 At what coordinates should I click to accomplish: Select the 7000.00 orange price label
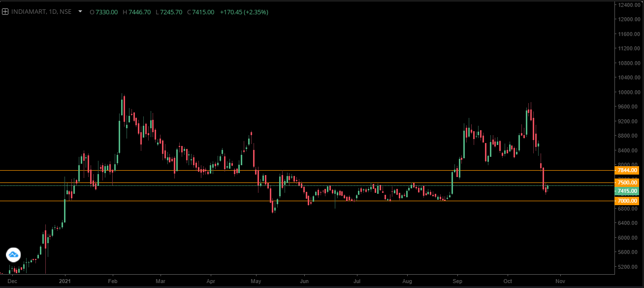coord(627,201)
